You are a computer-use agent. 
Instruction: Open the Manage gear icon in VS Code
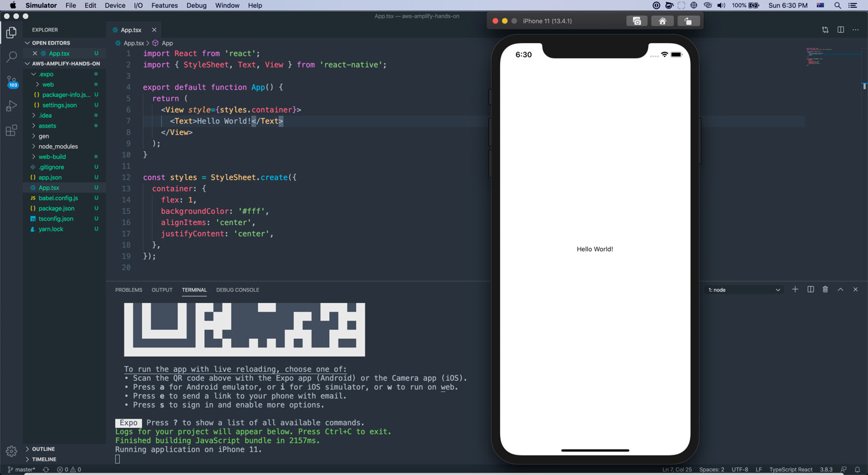click(11, 451)
